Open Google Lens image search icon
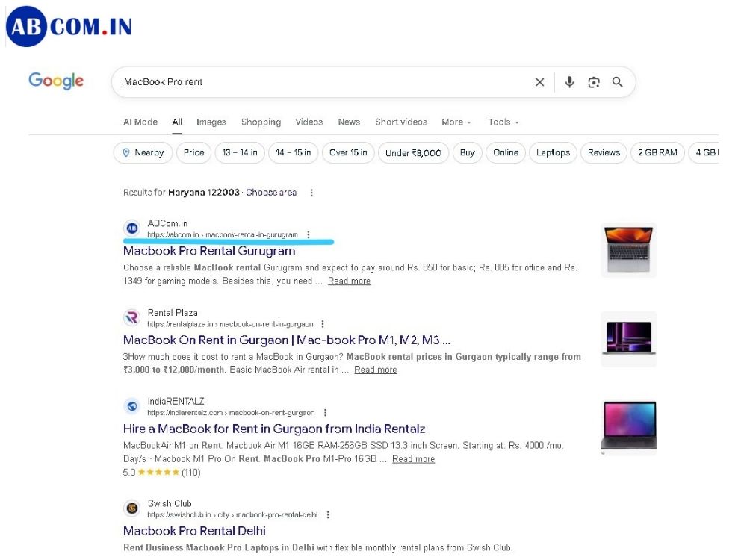The width and height of the screenshot is (747, 560). 594,82
